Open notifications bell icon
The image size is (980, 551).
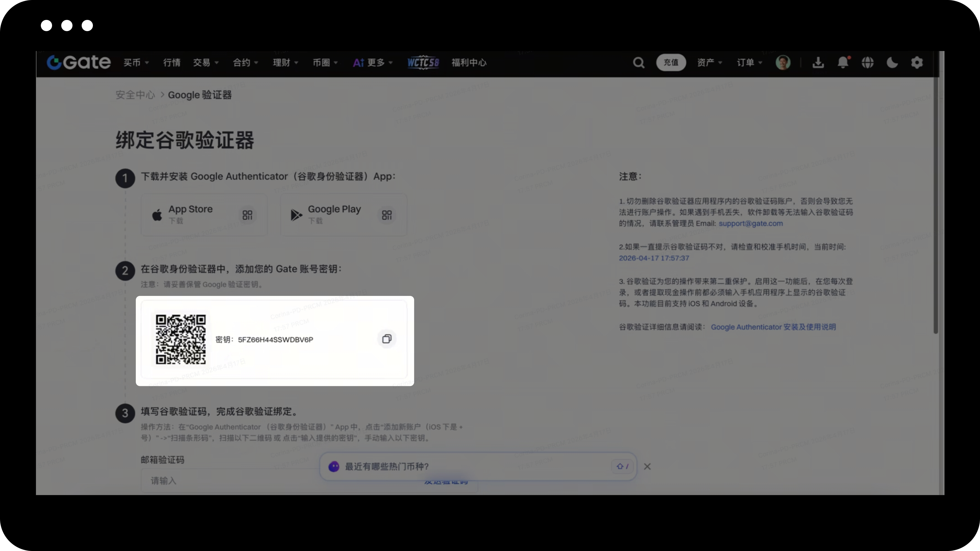coord(843,63)
